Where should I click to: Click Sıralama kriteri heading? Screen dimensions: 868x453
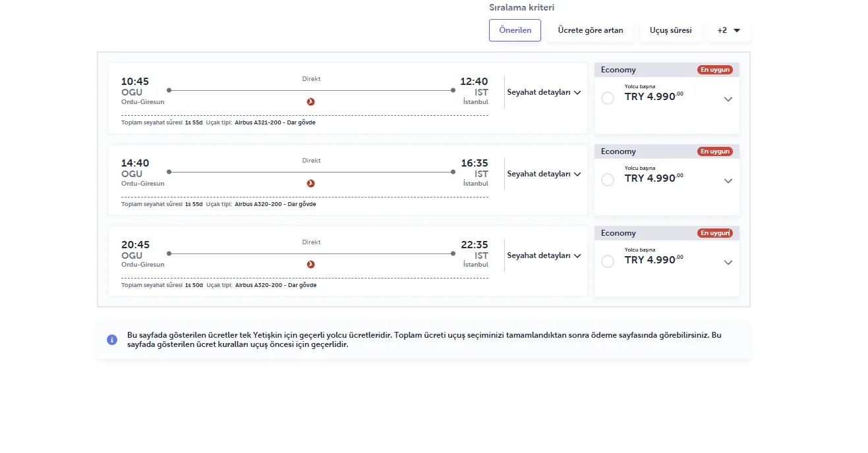521,8
